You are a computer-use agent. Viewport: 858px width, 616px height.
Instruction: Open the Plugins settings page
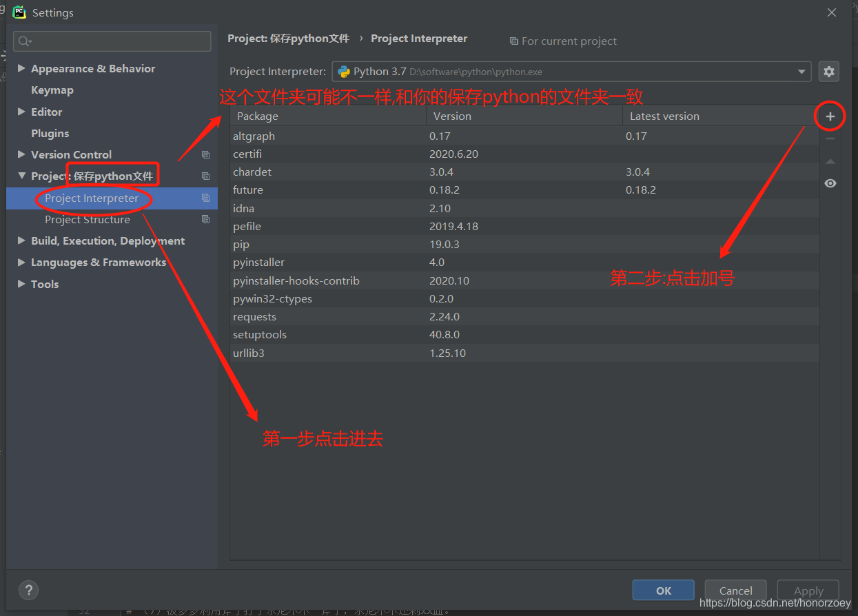(x=50, y=133)
